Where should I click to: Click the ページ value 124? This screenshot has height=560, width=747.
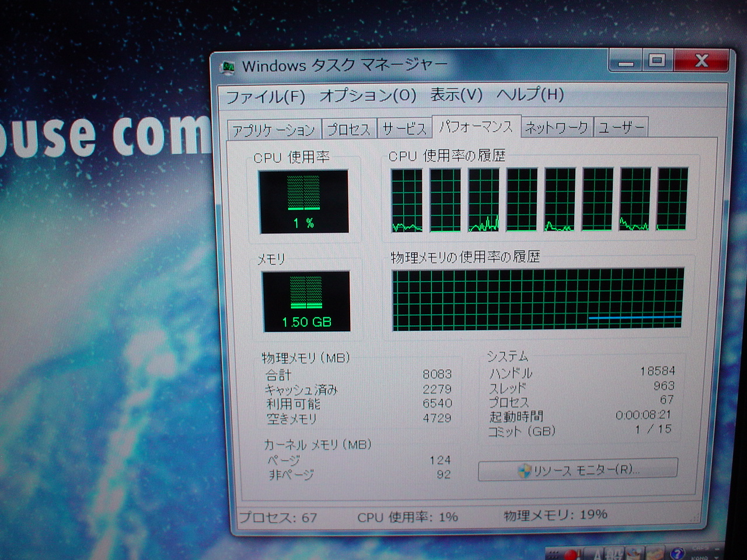point(439,460)
